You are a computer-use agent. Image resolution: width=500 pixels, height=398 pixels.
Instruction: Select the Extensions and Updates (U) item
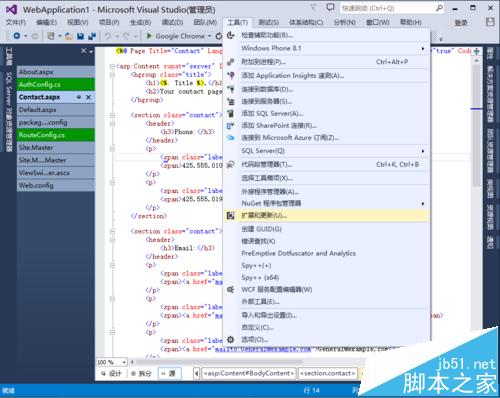tap(327, 216)
